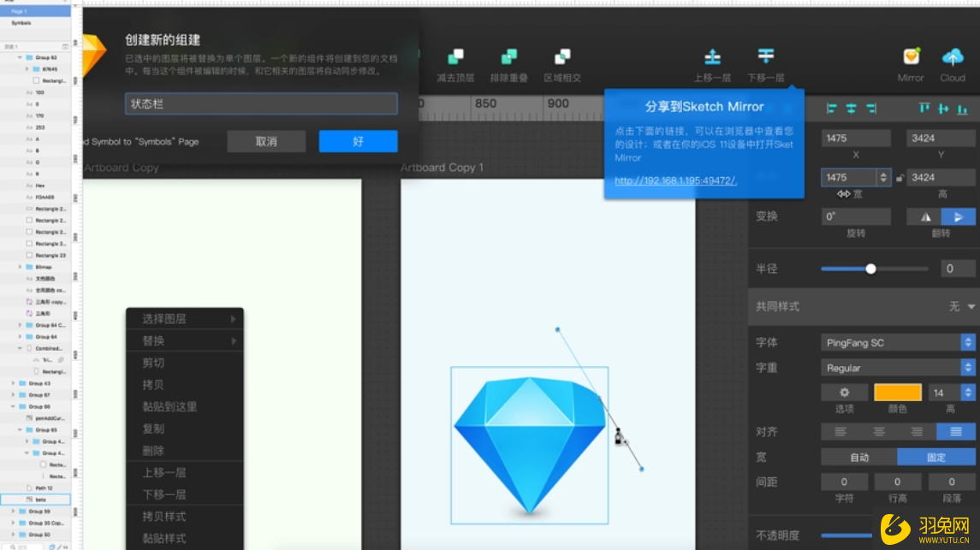Expand the Group 43 layer group
The image size is (980, 550).
point(13,383)
